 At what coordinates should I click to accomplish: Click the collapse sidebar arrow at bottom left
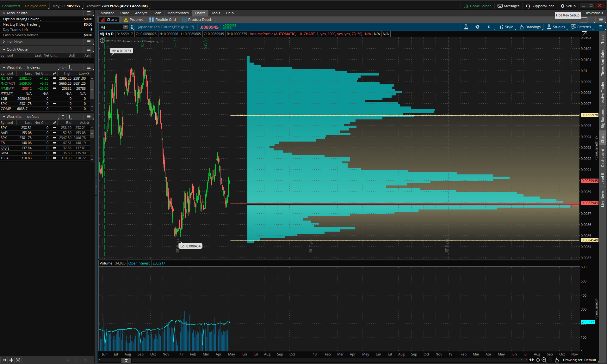[4, 360]
